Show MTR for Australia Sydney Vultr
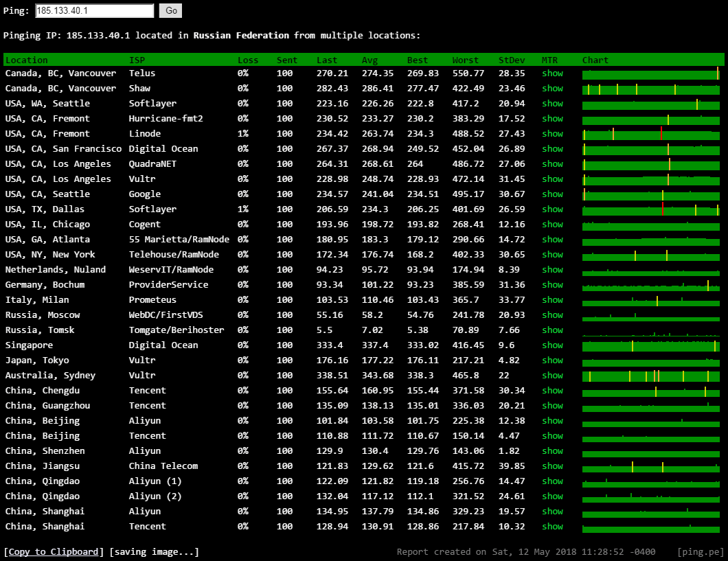Screen dimensions: 728x561 coord(552,376)
